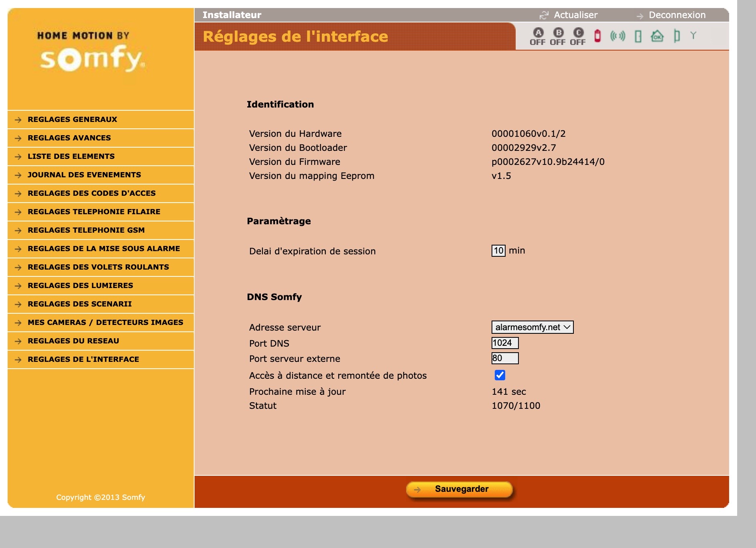Log out via Deconnexion link

pos(677,15)
